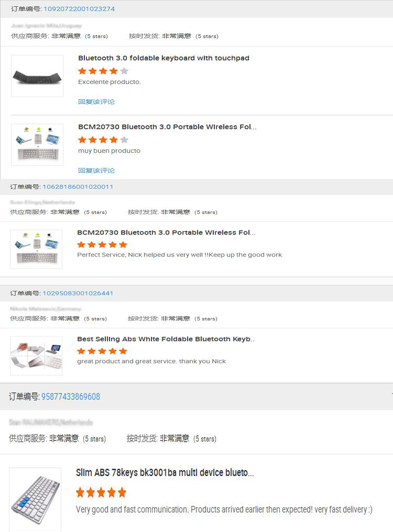Open order number 10628186001020011
The height and width of the screenshot is (532, 393).
tap(78, 187)
